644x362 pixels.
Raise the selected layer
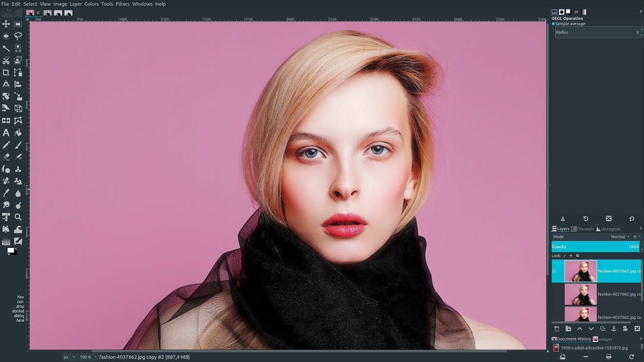click(x=580, y=329)
